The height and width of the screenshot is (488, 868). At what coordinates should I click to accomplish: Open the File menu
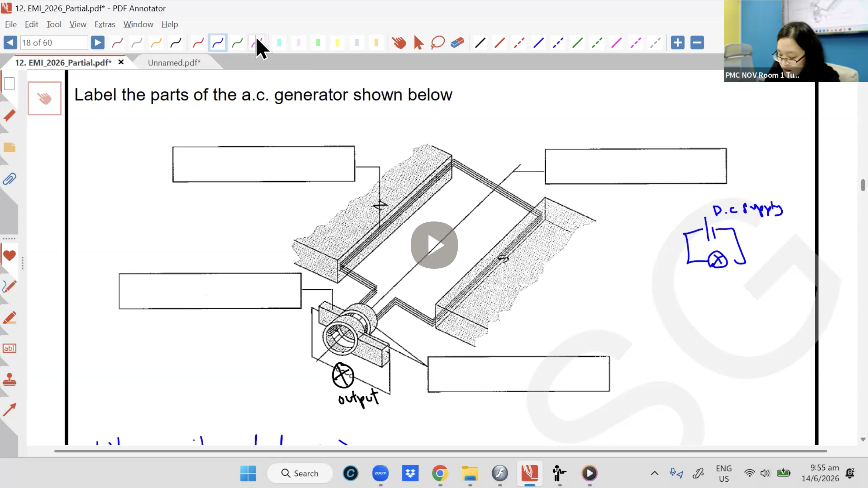pyautogui.click(x=11, y=24)
